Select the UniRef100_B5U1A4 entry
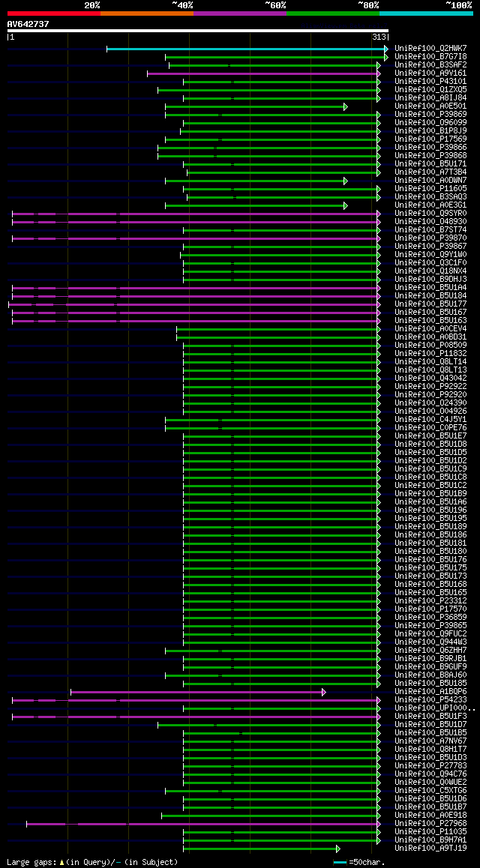 pos(430,288)
